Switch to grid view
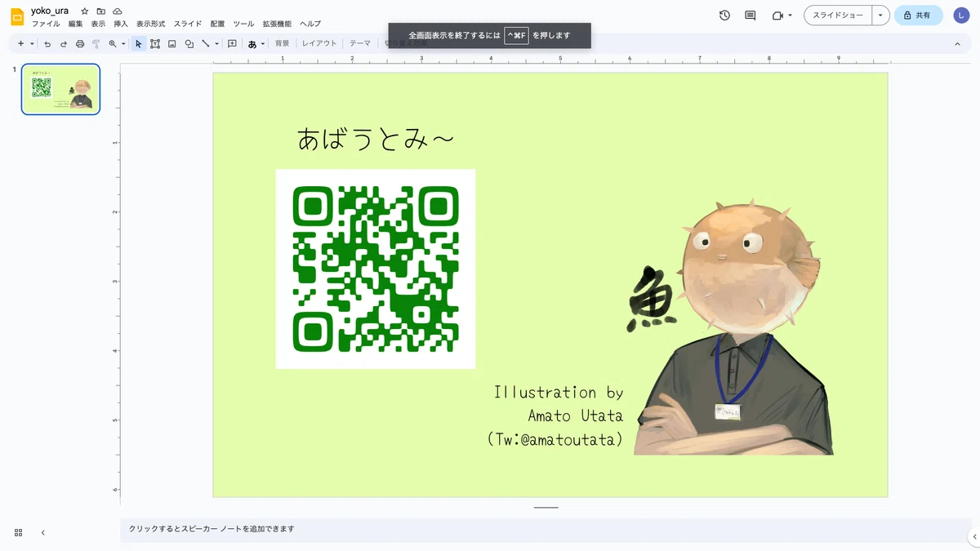Screen dimensions: 980x551 pos(19,532)
